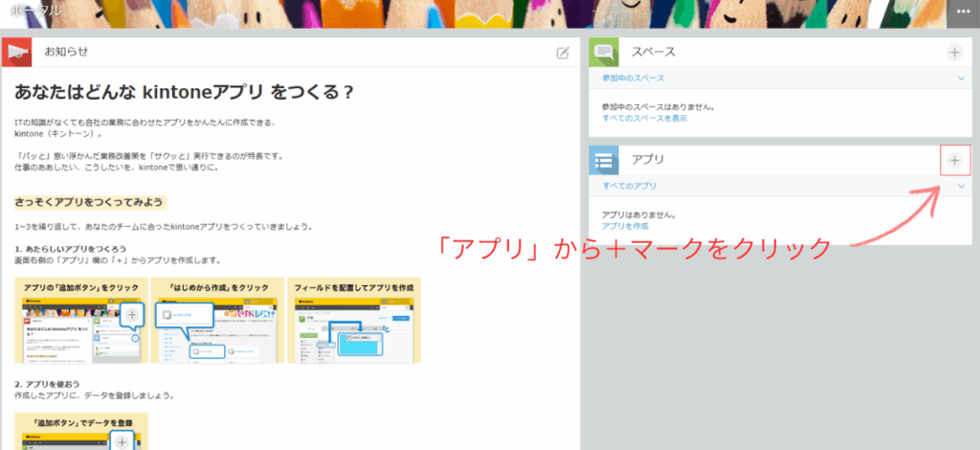Collapse the 参加中のスペース section chevron
The width and height of the screenshot is (980, 450).
[961, 79]
